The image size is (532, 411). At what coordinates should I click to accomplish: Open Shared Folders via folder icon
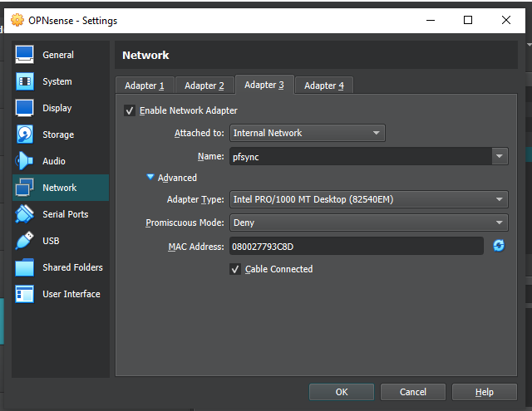(x=24, y=267)
